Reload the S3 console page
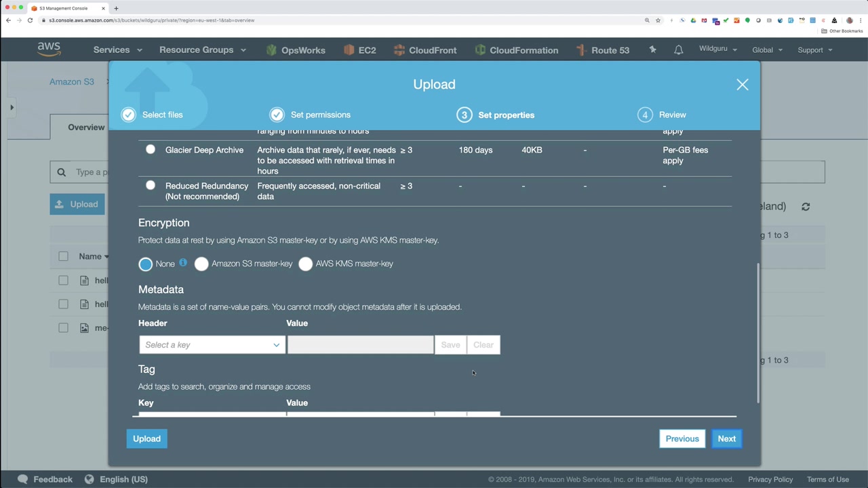 point(30,20)
